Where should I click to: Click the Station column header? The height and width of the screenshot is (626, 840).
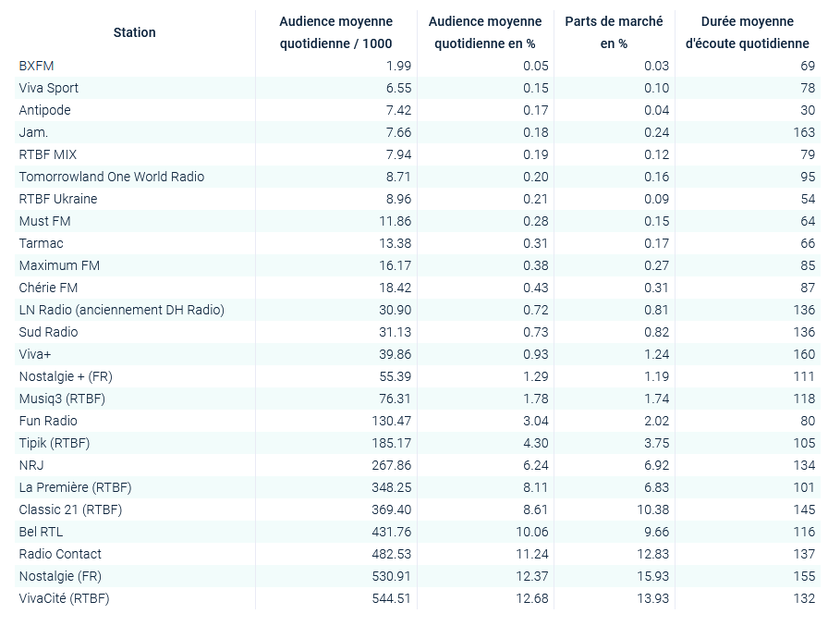[135, 32]
